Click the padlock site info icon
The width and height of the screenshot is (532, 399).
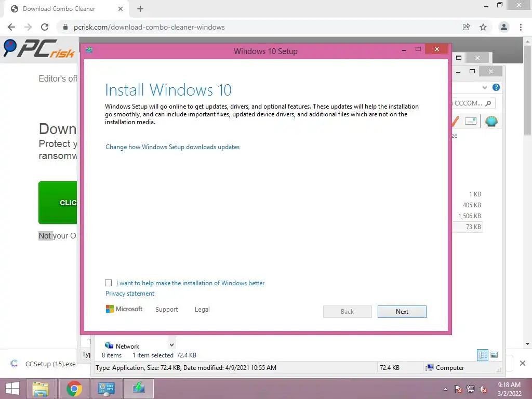point(65,27)
